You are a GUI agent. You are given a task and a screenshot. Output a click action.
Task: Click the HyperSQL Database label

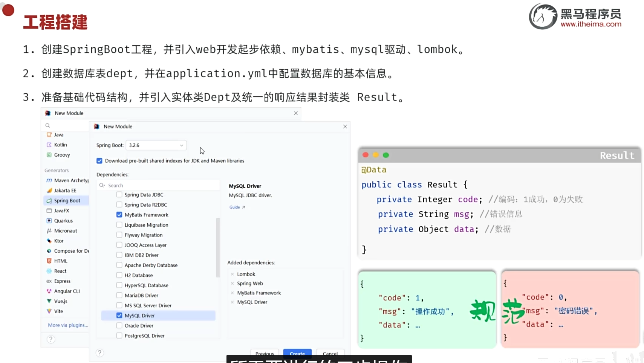tap(147, 285)
